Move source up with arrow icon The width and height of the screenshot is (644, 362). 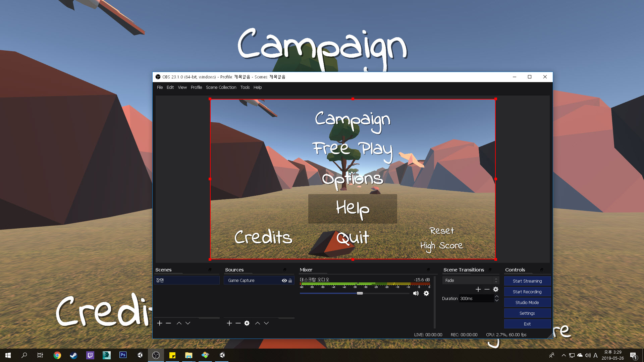point(257,323)
